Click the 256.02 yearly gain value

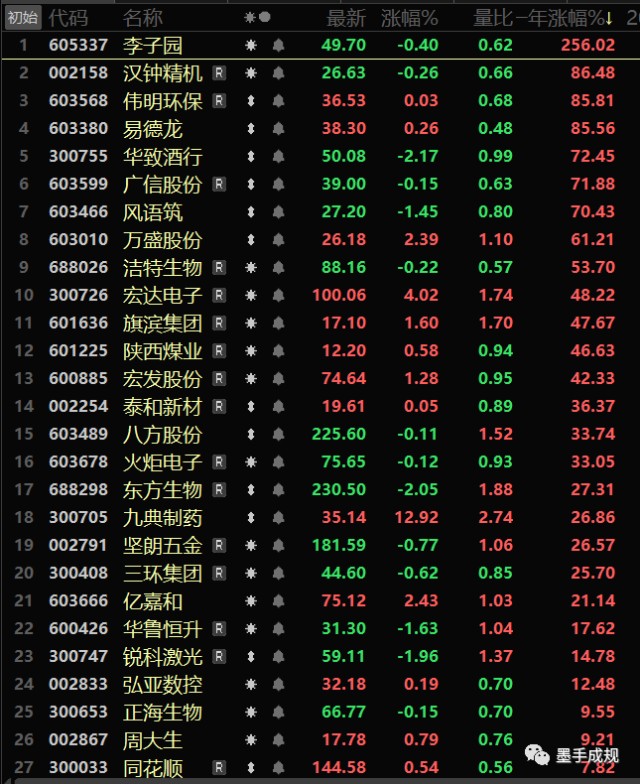click(588, 46)
